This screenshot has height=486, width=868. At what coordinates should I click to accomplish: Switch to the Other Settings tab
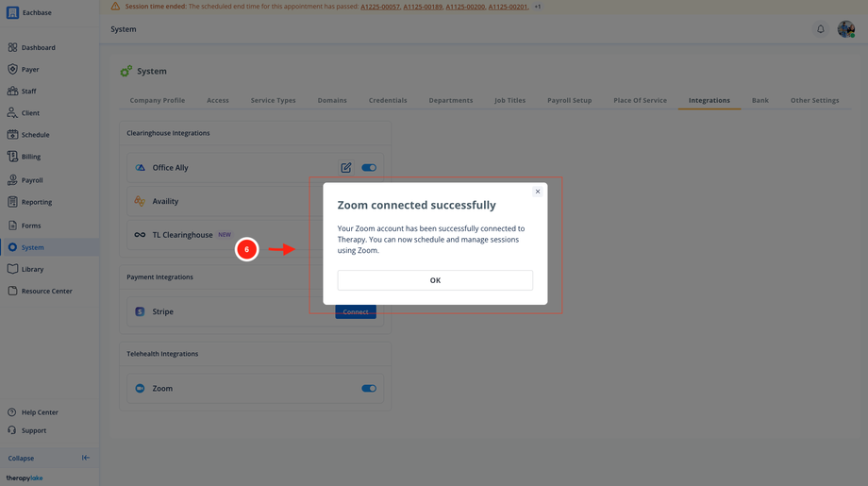[814, 100]
